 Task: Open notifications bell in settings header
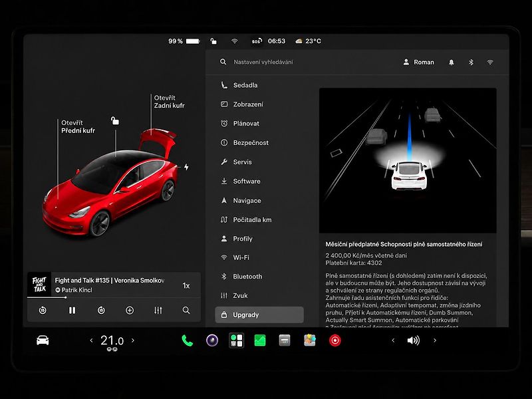click(452, 62)
